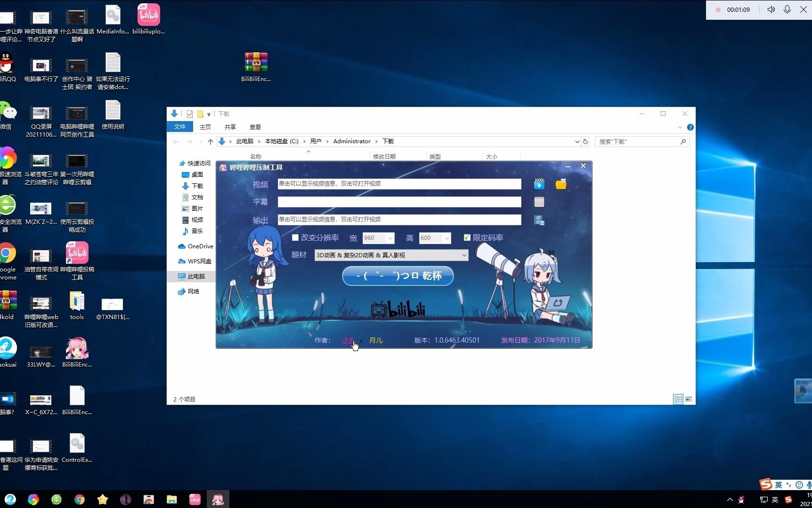Open the 高 height 600 dropdown

coord(447,238)
